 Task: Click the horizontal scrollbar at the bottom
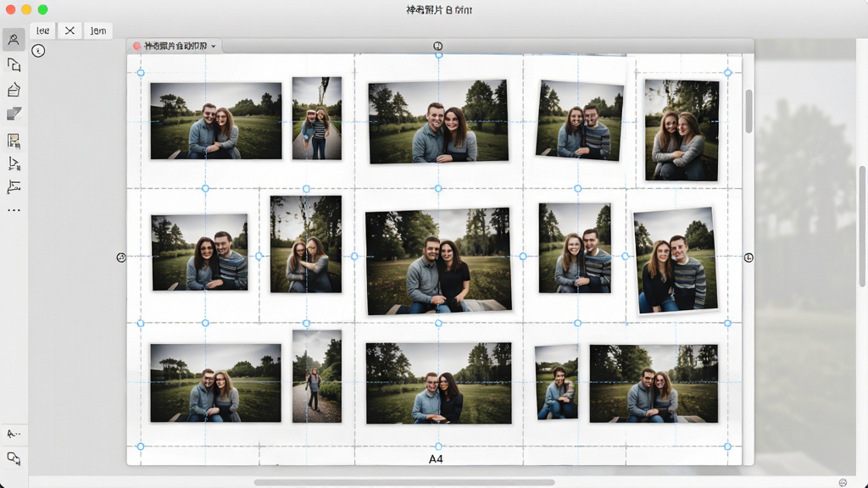pyautogui.click(x=404, y=482)
